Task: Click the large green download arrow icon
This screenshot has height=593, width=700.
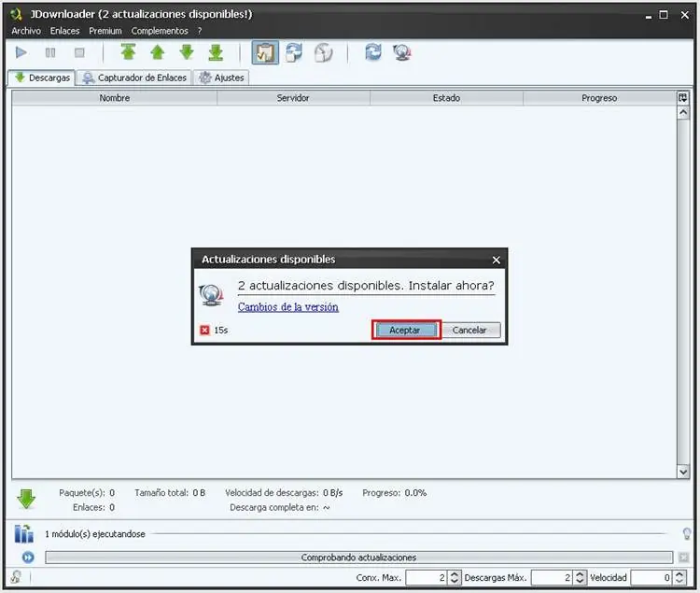Action: (x=26, y=500)
